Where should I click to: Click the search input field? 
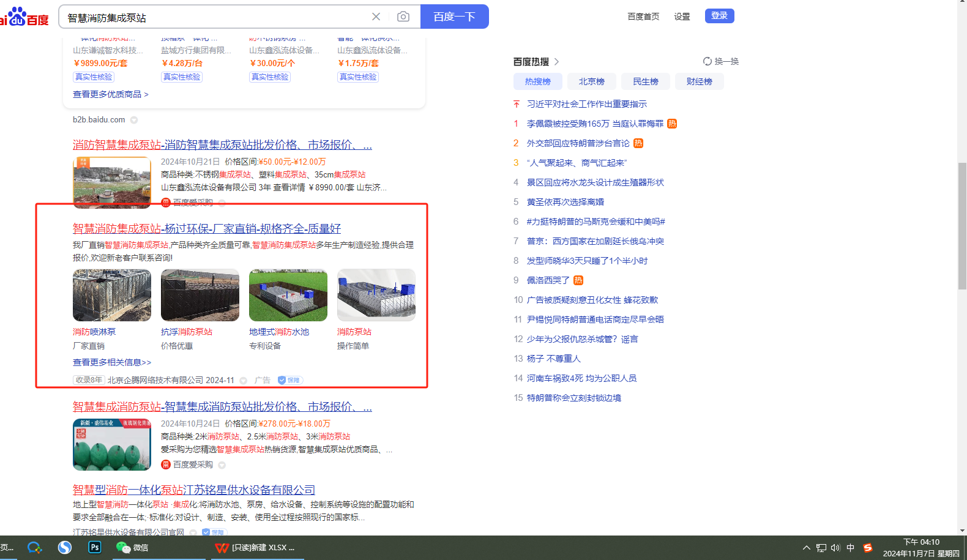tap(214, 17)
